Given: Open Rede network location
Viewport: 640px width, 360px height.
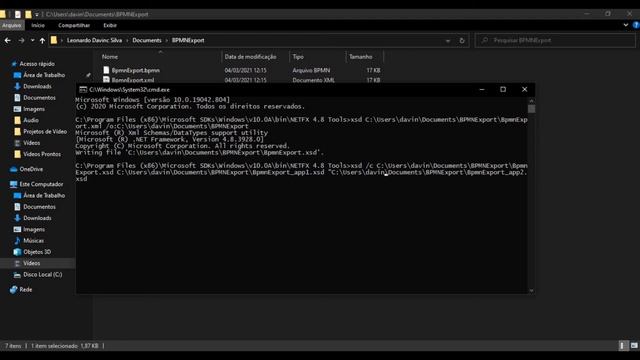Looking at the screenshot, I should 25,289.
